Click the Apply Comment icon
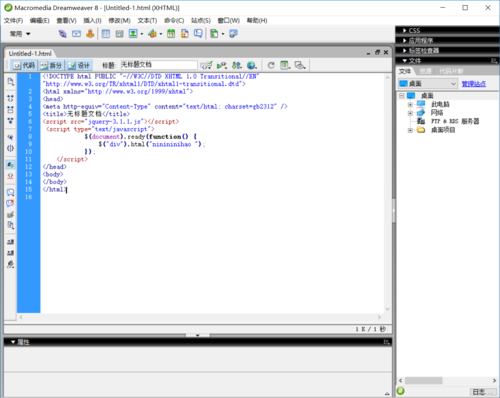 pos(11,192)
